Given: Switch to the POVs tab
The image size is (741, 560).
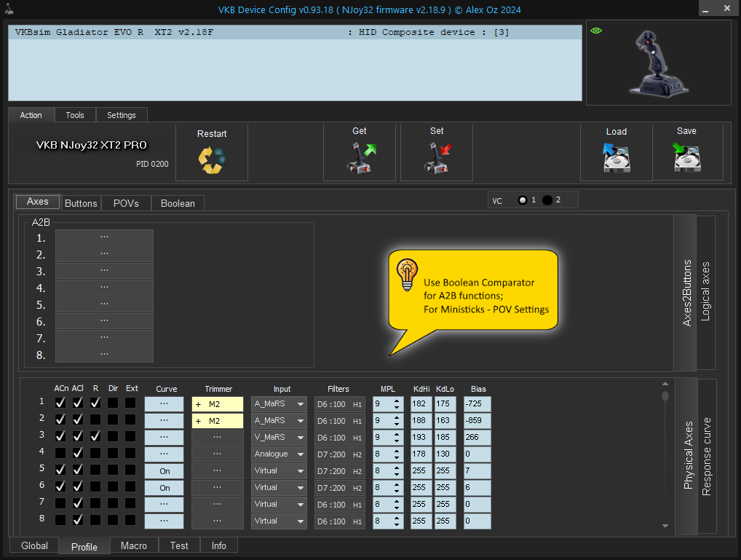Looking at the screenshot, I should tap(126, 203).
